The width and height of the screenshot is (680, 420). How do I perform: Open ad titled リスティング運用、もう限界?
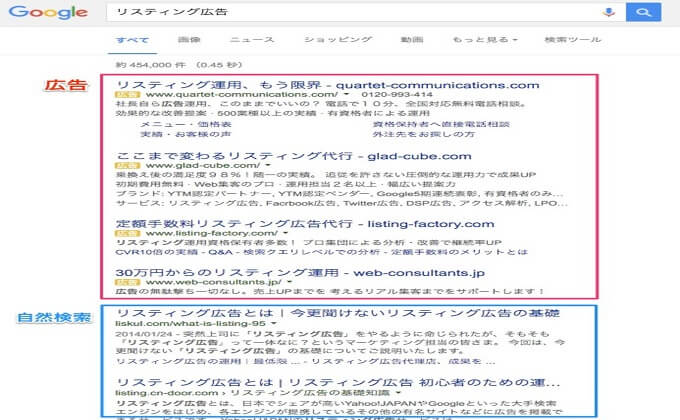(328, 85)
